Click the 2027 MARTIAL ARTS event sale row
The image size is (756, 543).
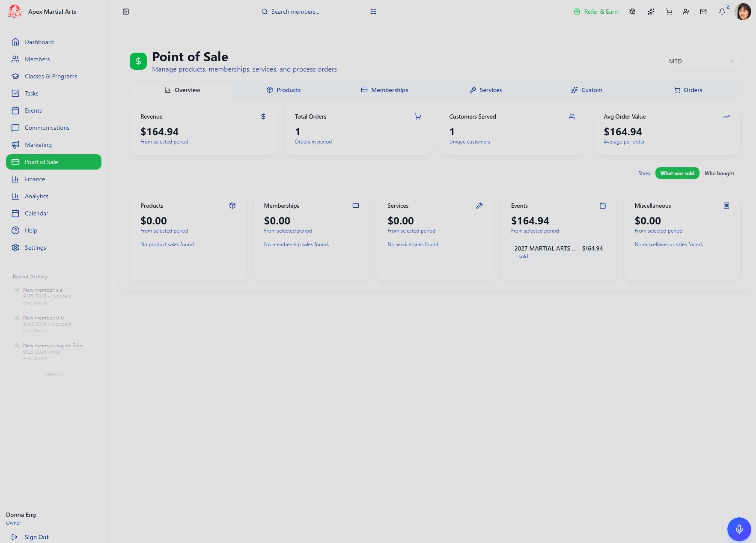pos(558,252)
